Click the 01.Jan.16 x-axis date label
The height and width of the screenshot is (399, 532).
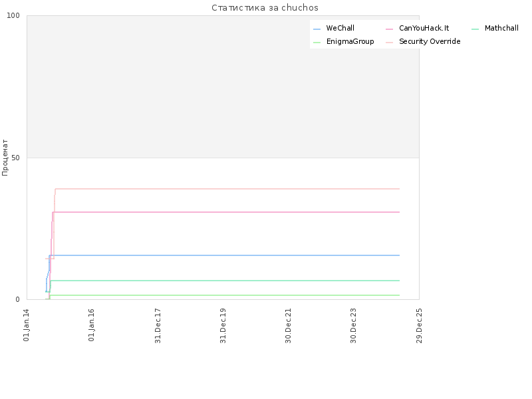click(92, 325)
